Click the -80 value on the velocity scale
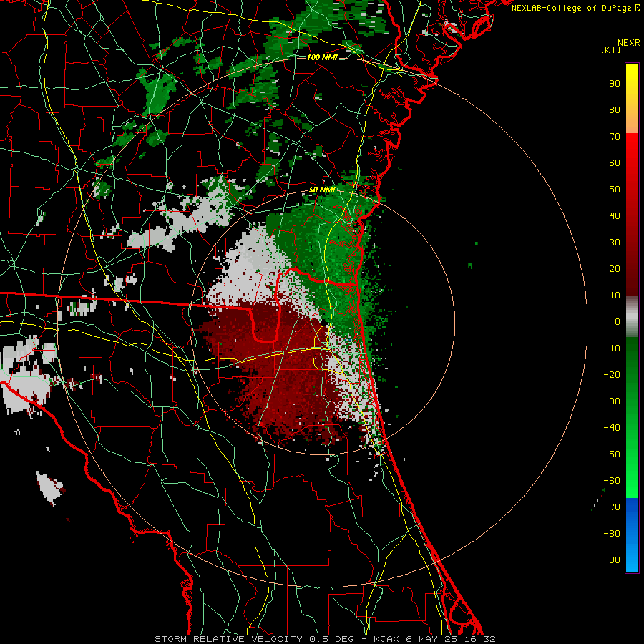Image resolution: width=644 pixels, height=644 pixels. click(x=612, y=534)
